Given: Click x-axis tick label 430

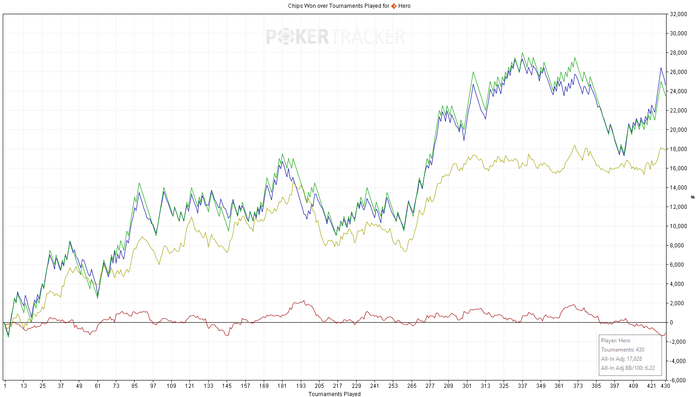Looking at the screenshot, I should (x=665, y=385).
